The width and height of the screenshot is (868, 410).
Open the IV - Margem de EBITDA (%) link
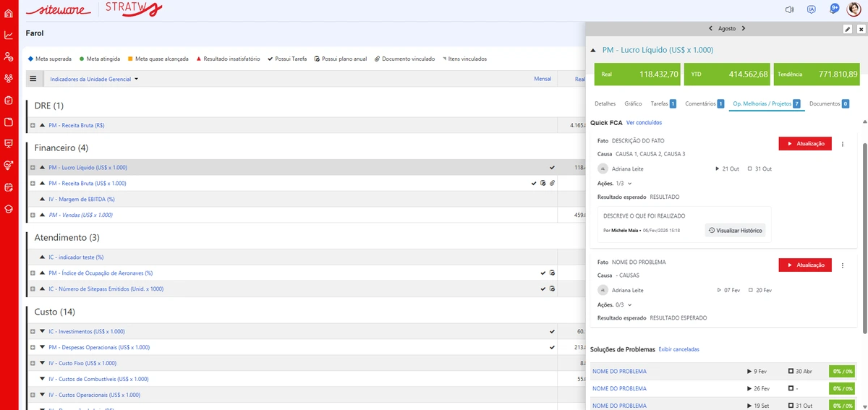(82, 200)
